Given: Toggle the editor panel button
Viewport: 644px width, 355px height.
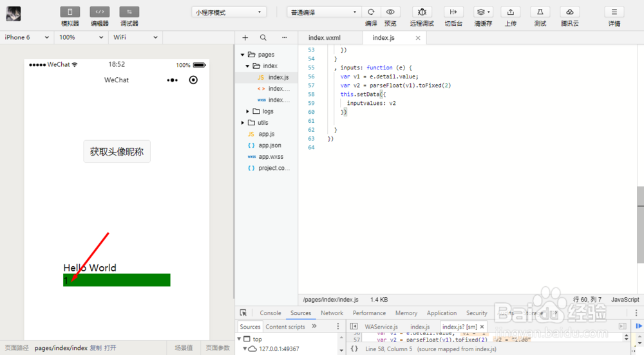Looking at the screenshot, I should tap(99, 12).
